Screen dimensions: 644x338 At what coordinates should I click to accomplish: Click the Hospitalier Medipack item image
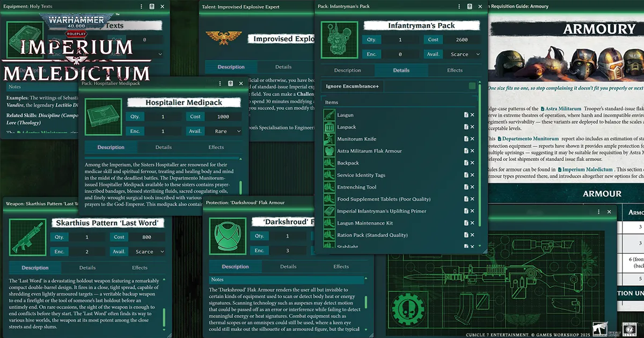(102, 116)
